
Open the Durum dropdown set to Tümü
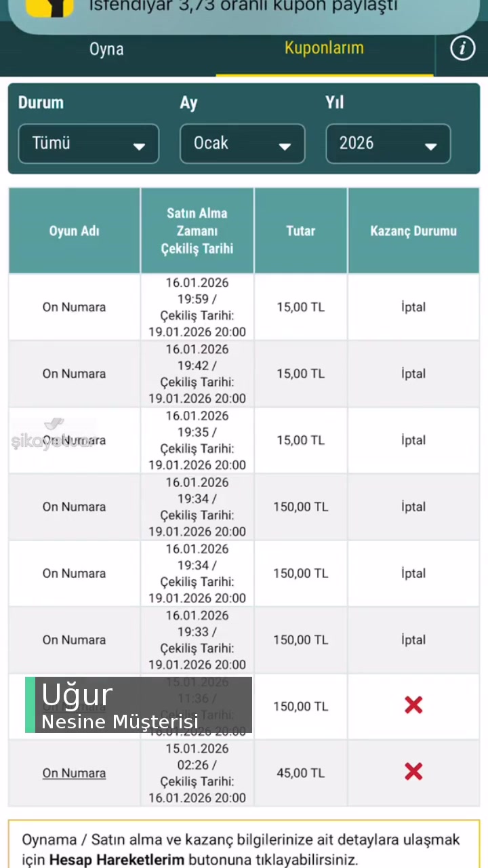(x=88, y=143)
